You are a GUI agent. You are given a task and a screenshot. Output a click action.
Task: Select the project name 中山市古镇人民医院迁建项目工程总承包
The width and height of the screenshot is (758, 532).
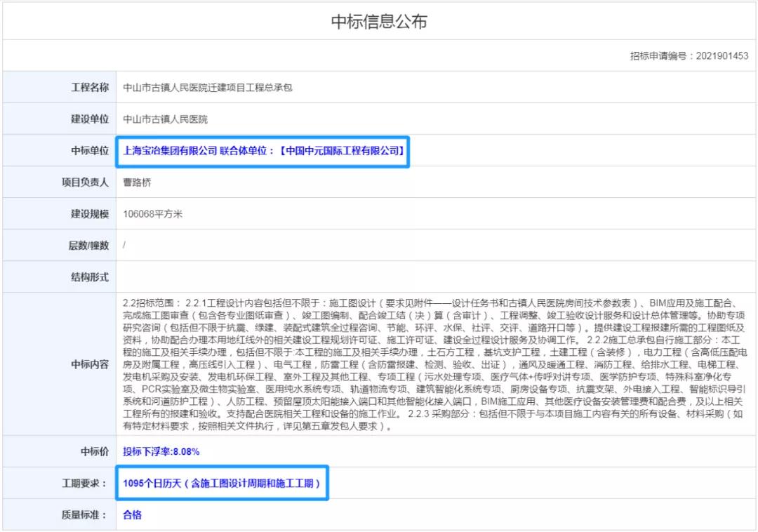click(207, 88)
